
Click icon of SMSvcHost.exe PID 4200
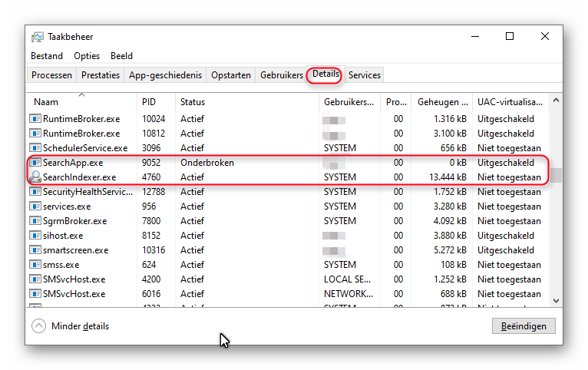(35, 279)
